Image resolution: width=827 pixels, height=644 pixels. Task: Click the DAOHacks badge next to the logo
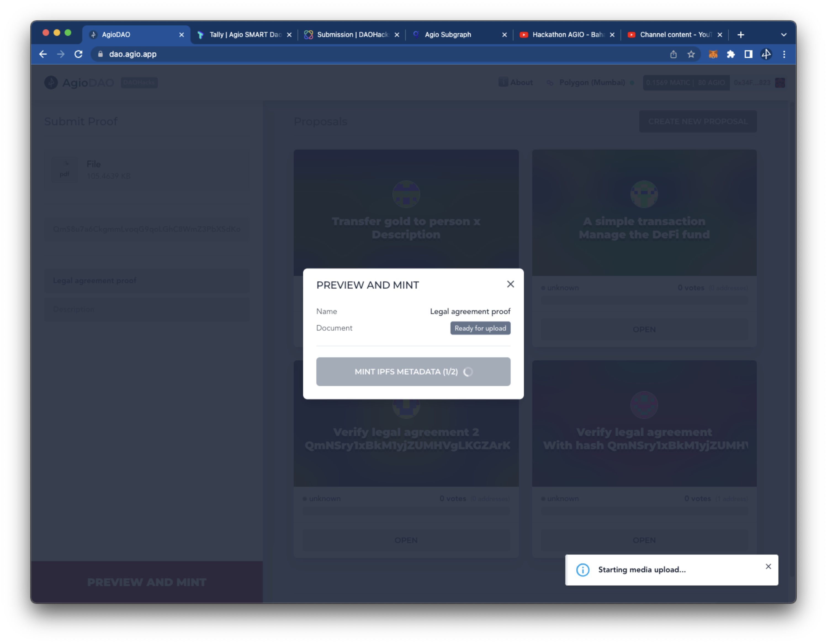tap(139, 83)
